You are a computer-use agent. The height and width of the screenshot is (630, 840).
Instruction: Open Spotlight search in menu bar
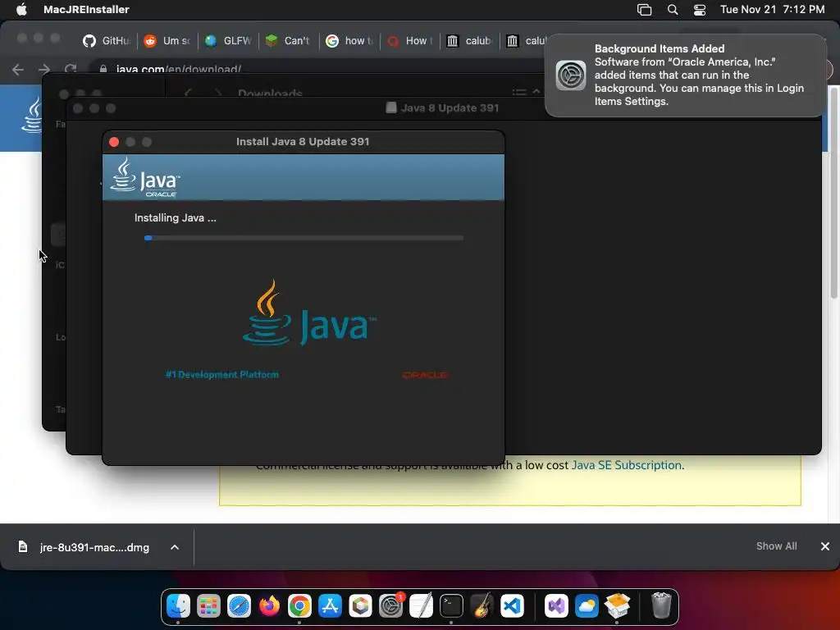[673, 10]
